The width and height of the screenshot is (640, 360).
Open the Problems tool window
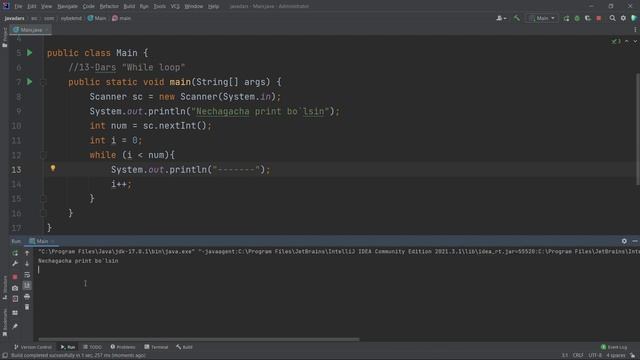[123, 347]
